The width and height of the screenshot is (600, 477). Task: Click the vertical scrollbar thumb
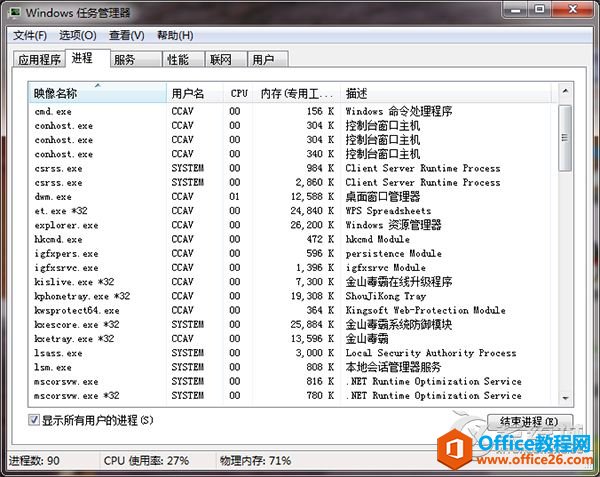565,138
